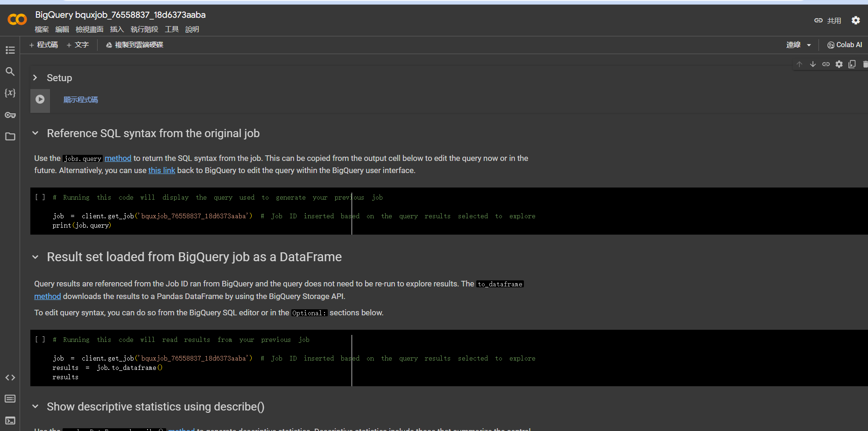Viewport: 868px width, 431px height.
Task: Click the 'Optional:' inline code text
Action: coord(309,313)
